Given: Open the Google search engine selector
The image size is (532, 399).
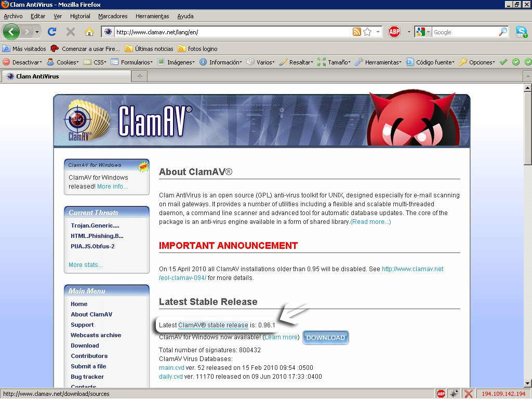Looking at the screenshot, I should point(423,32).
